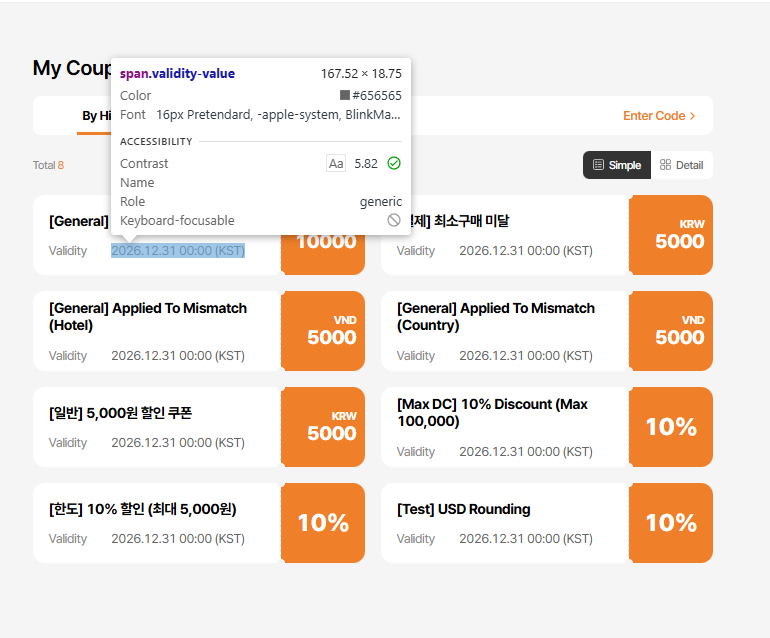
Task: Click the Enter Code link
Action: [654, 116]
